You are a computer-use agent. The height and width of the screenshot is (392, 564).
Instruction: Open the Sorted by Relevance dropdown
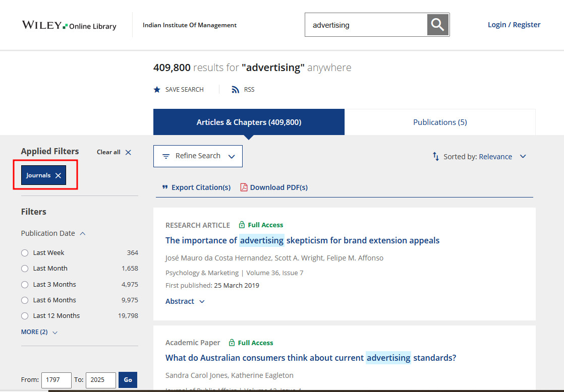[x=502, y=157]
